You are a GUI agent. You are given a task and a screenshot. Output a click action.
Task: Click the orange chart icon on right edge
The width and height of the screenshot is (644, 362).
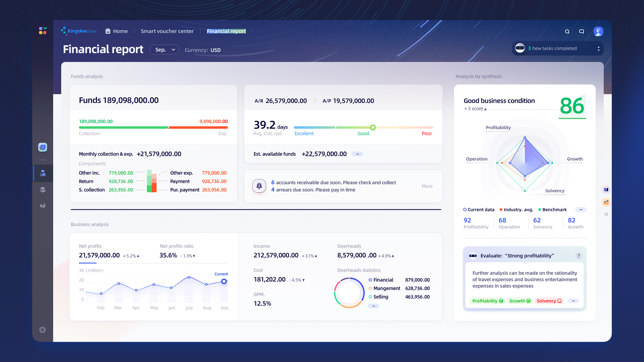[606, 202]
